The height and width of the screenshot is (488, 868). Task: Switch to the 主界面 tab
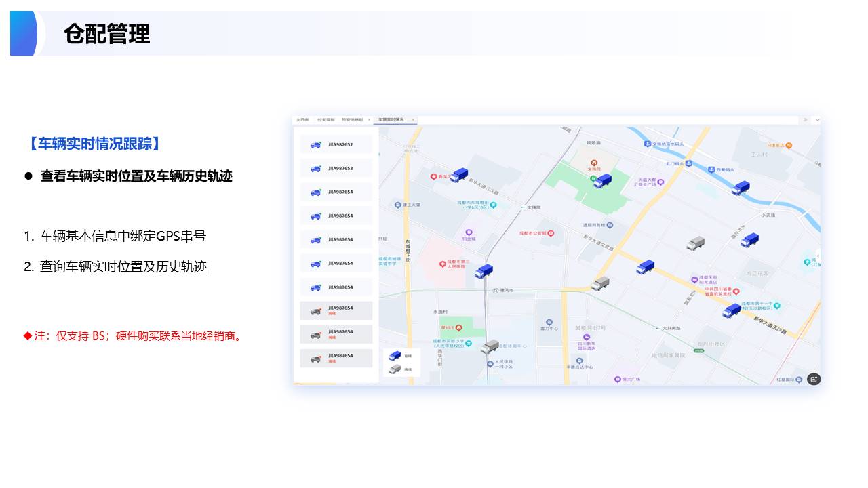point(302,119)
